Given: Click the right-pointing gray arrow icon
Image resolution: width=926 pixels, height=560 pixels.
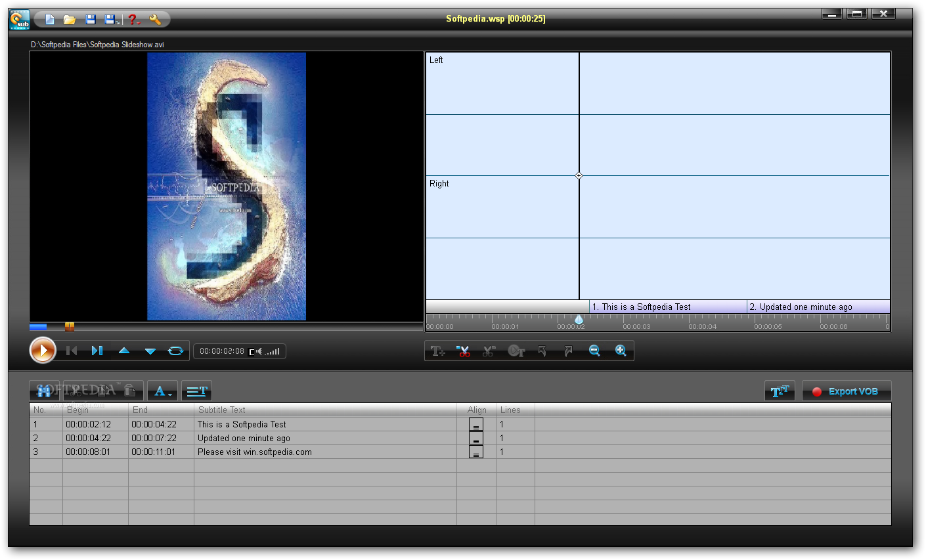Looking at the screenshot, I should [568, 351].
